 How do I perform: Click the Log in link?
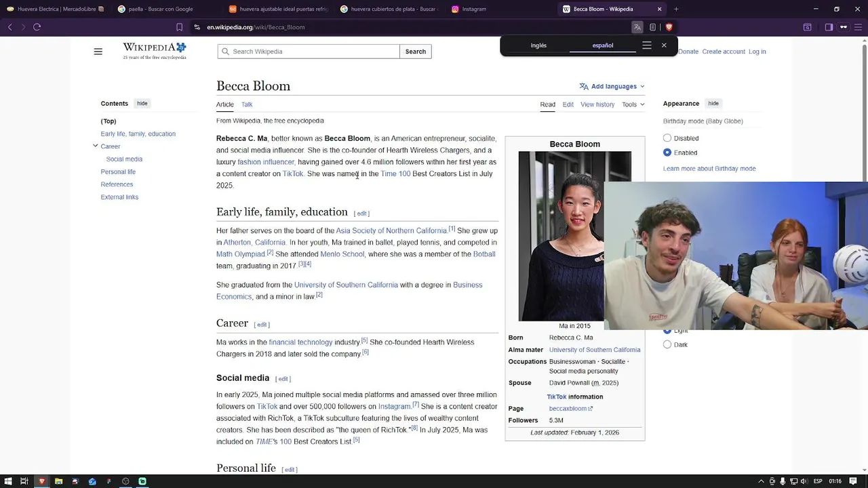(x=757, y=52)
